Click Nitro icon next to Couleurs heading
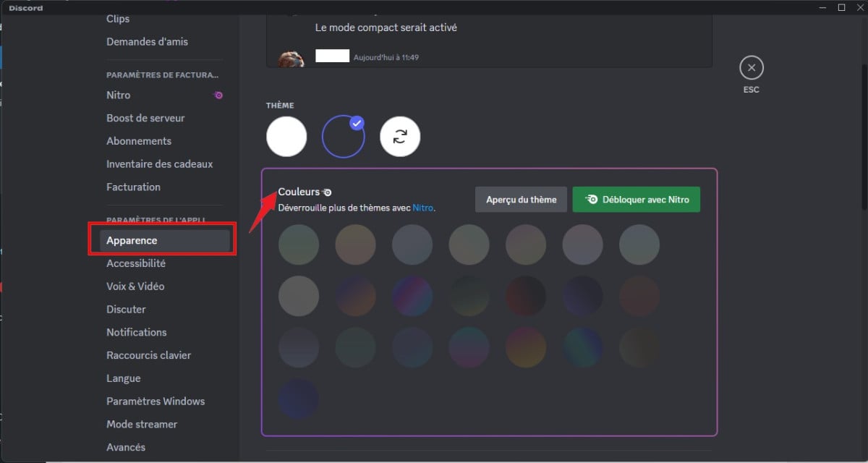This screenshot has width=868, height=463. pos(327,192)
